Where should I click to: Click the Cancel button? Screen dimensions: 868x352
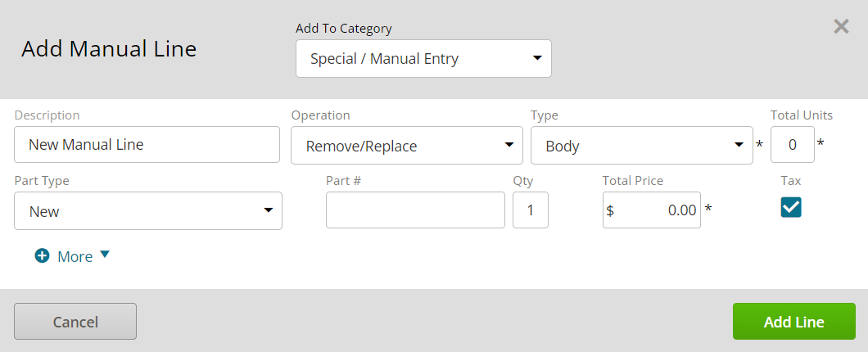(75, 321)
